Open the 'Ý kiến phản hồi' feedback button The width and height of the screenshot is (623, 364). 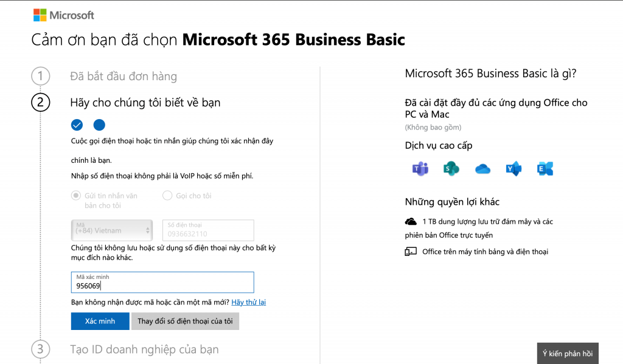pos(567,354)
